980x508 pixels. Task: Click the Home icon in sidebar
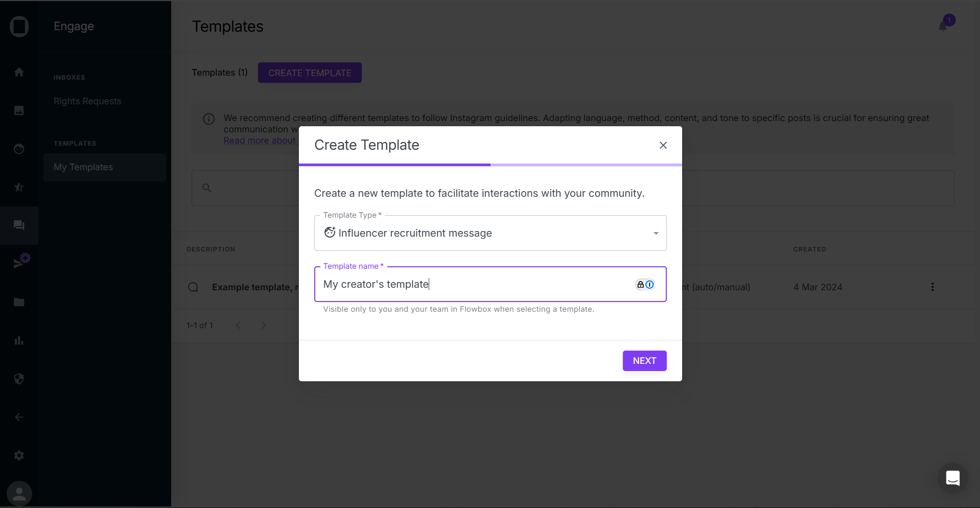point(19,72)
